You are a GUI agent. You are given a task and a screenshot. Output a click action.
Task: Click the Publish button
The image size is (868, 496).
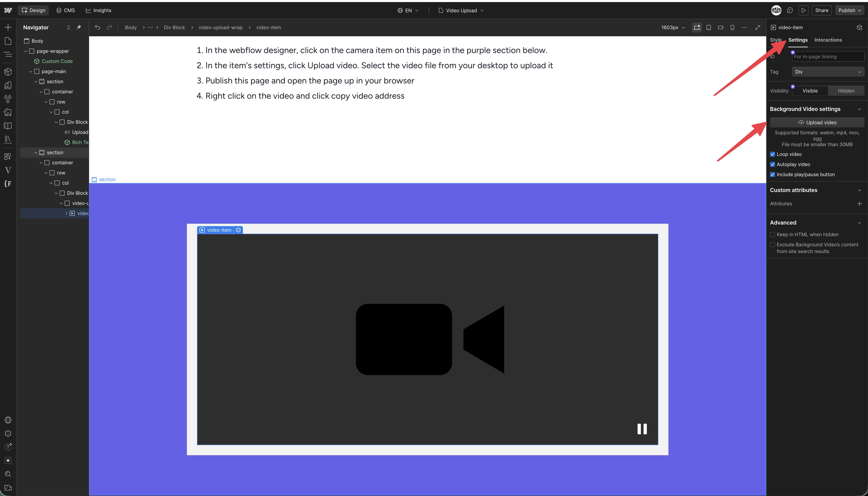[x=850, y=10]
